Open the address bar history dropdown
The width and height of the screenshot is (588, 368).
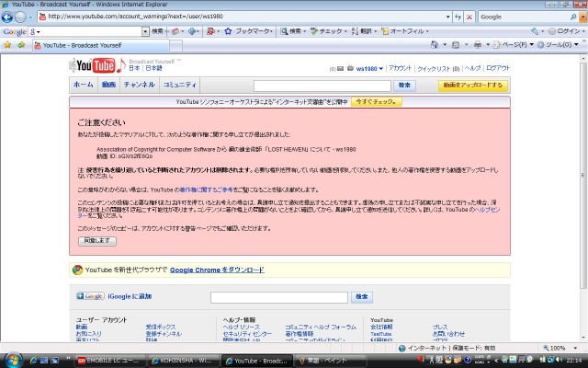[x=447, y=17]
